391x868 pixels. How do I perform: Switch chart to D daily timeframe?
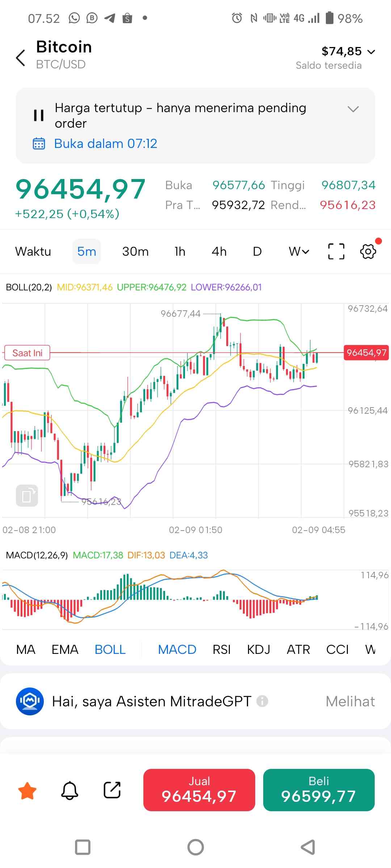[257, 251]
